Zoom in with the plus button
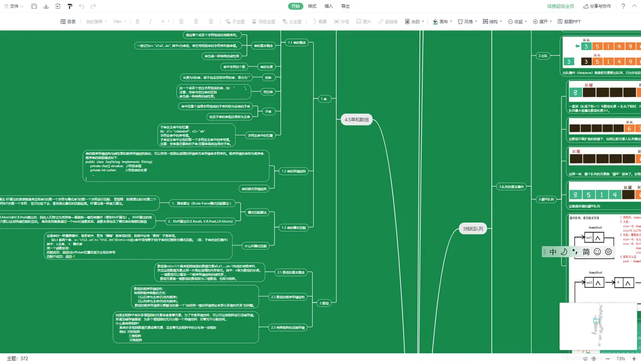 point(634,359)
